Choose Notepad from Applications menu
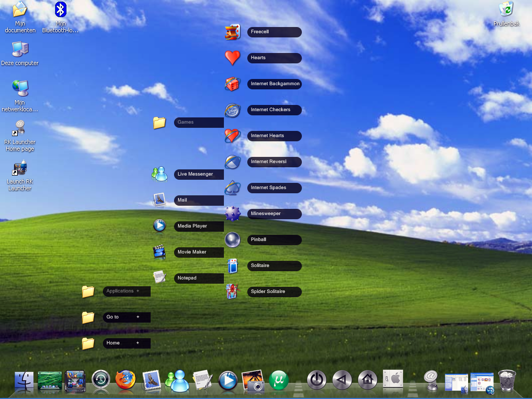Image resolution: width=532 pixels, height=399 pixels. [198, 278]
